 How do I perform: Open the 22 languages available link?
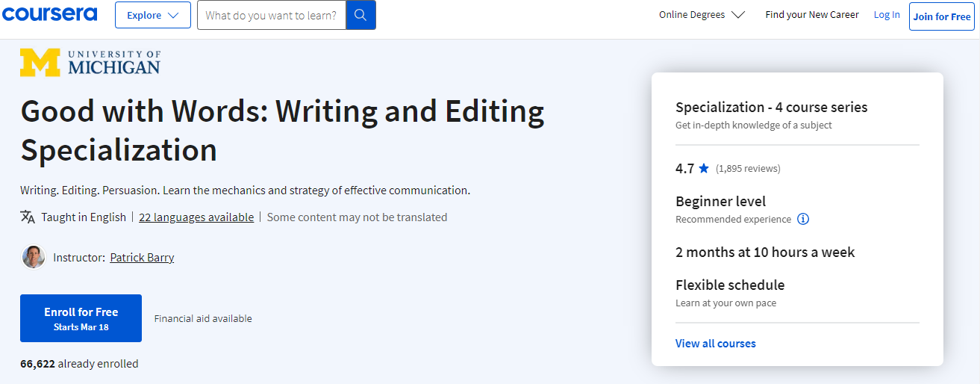click(x=196, y=217)
